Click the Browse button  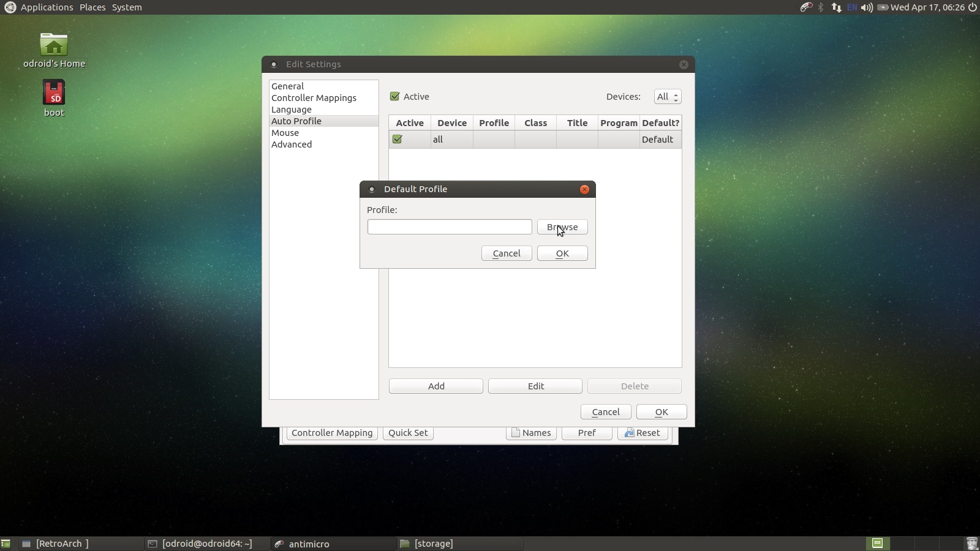click(x=562, y=227)
